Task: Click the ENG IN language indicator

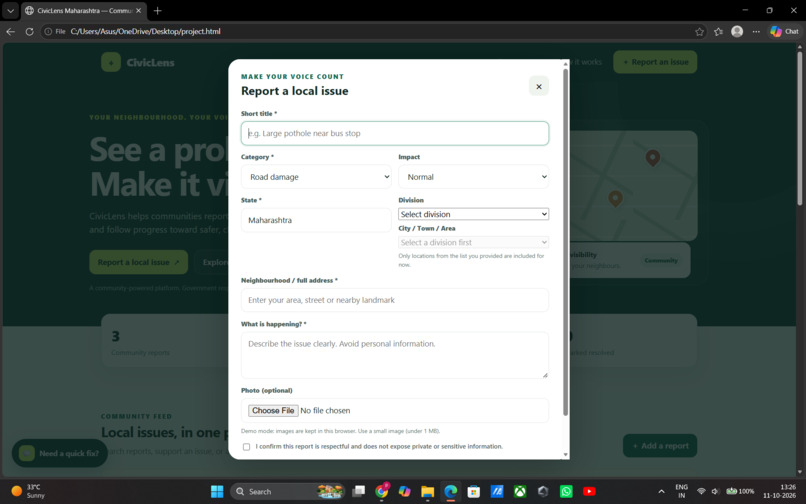Action: tap(682, 491)
